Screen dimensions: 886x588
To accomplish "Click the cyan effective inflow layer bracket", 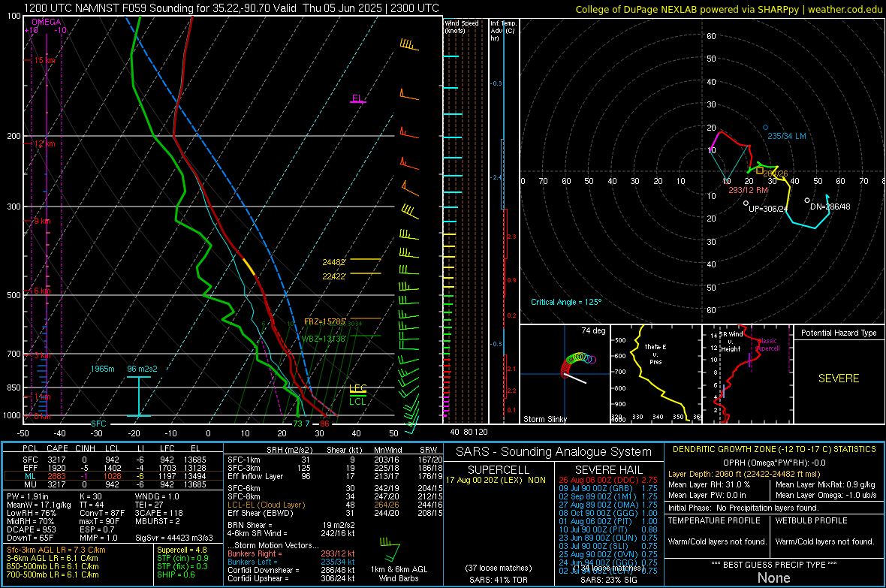I will (139, 397).
